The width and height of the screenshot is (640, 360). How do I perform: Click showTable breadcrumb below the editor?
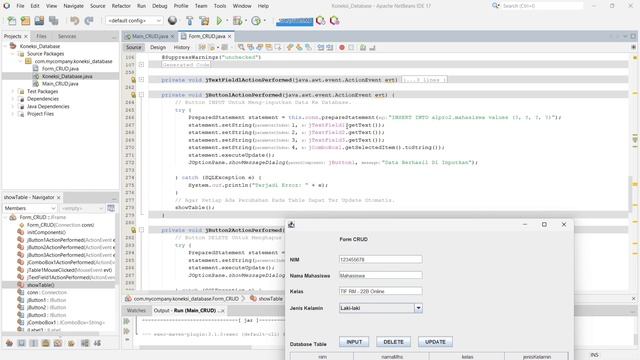tap(270, 299)
